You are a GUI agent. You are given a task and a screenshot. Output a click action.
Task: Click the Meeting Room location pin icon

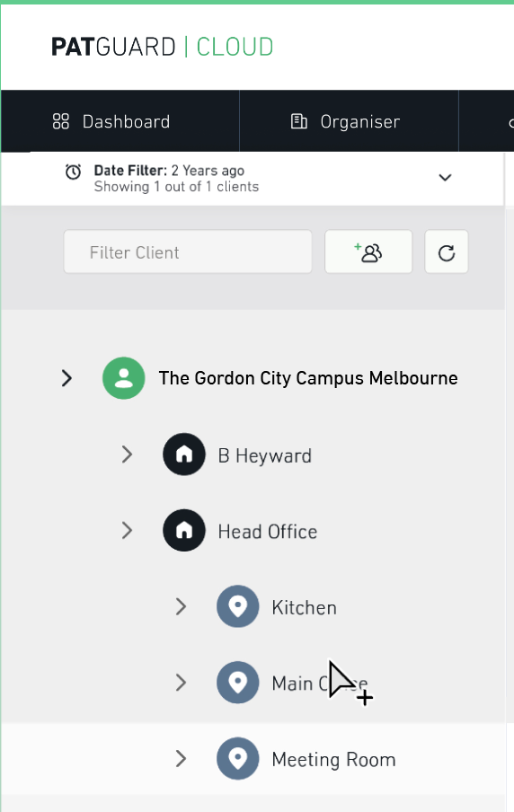click(x=238, y=759)
